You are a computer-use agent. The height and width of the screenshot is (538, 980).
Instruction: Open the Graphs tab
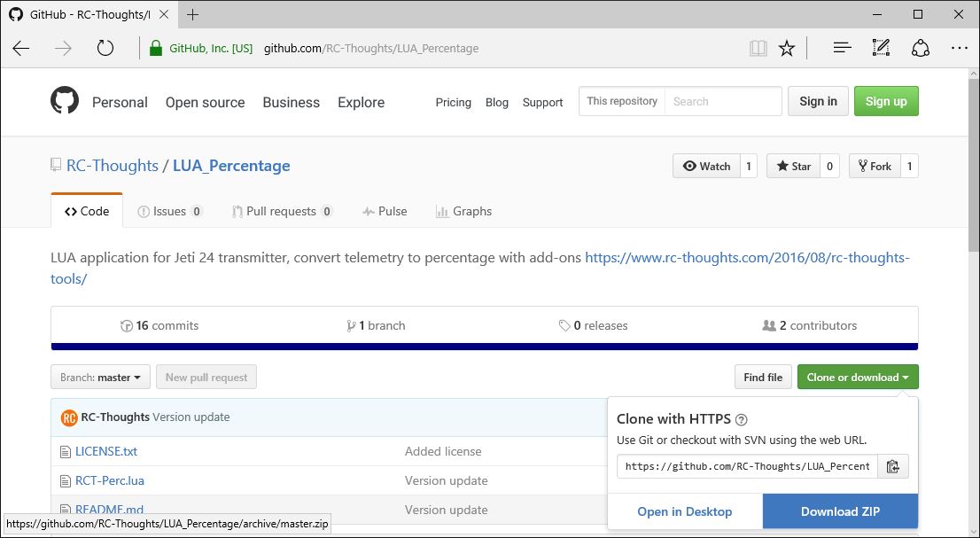463,211
